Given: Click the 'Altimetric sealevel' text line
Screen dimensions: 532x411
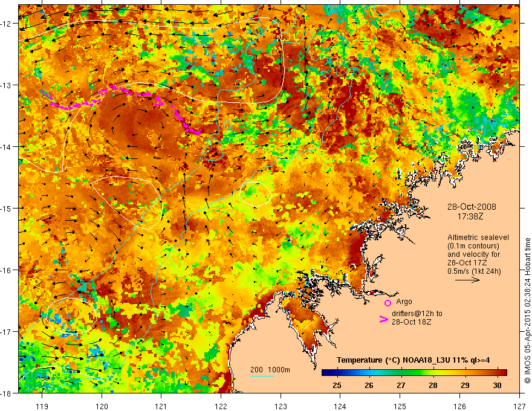Looking at the screenshot, I should [x=478, y=238].
